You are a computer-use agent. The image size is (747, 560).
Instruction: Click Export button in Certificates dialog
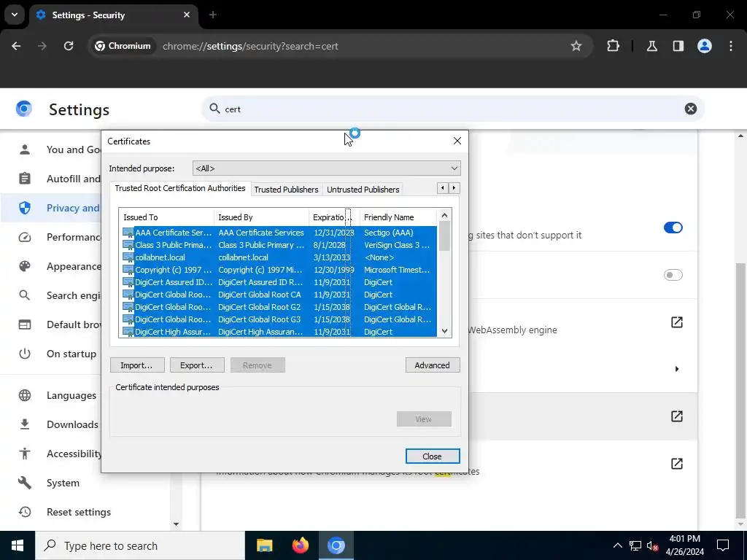click(197, 365)
